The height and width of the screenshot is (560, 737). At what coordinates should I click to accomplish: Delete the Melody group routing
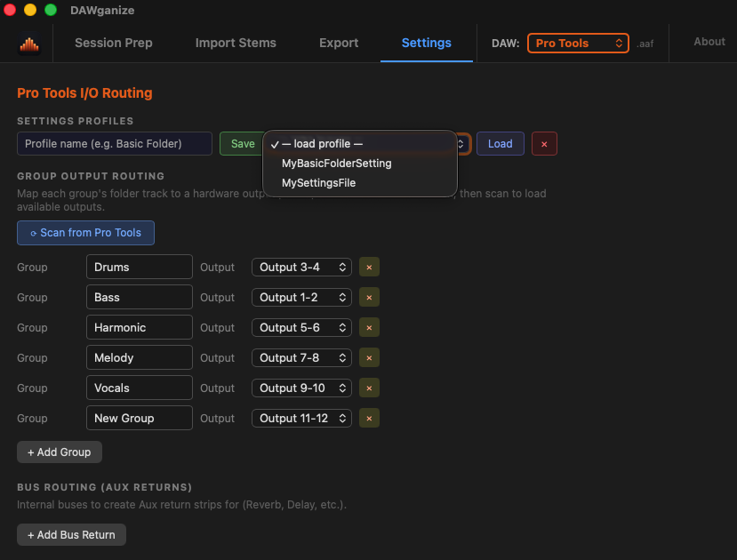tap(369, 357)
